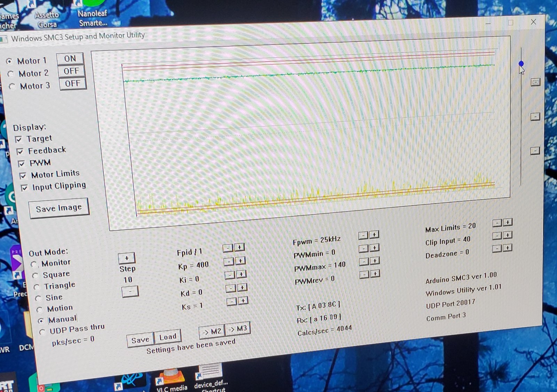557x392 pixels.
Task: Click the Load settings button
Action: click(x=168, y=337)
